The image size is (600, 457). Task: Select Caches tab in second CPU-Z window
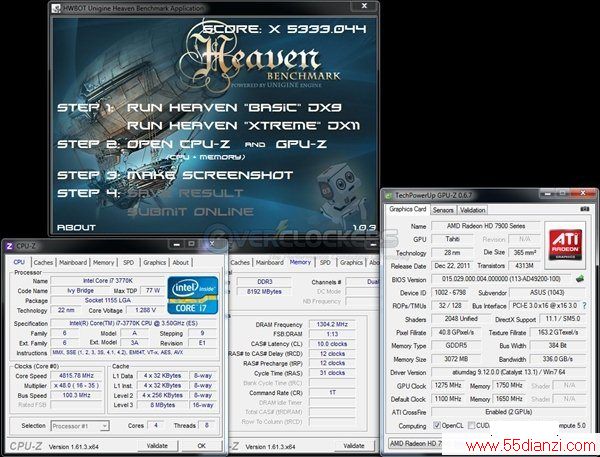240,263
